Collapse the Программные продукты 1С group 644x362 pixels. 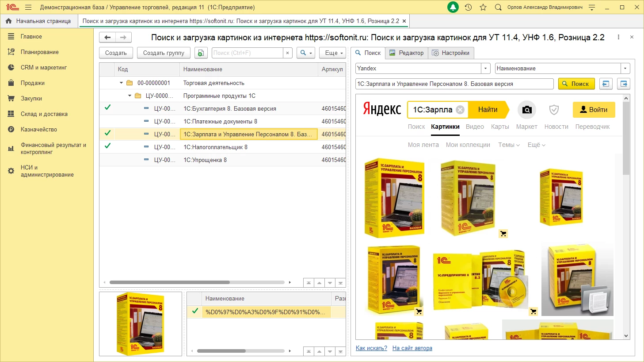tap(130, 96)
